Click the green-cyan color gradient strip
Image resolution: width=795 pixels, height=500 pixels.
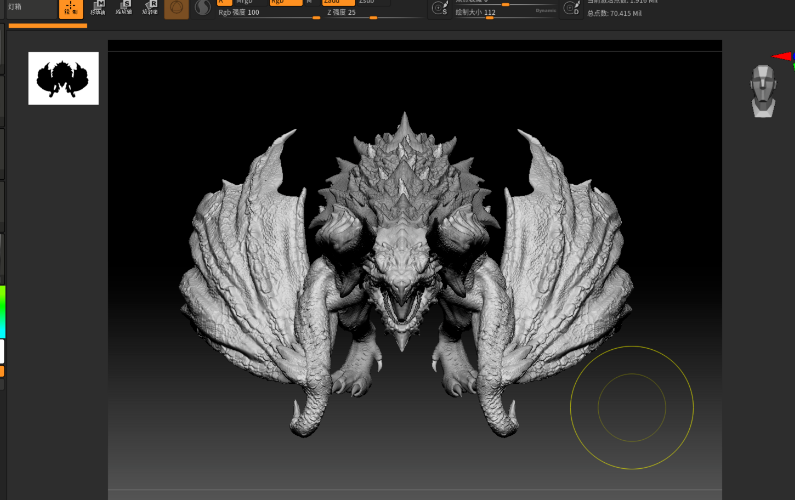pyautogui.click(x=3, y=311)
